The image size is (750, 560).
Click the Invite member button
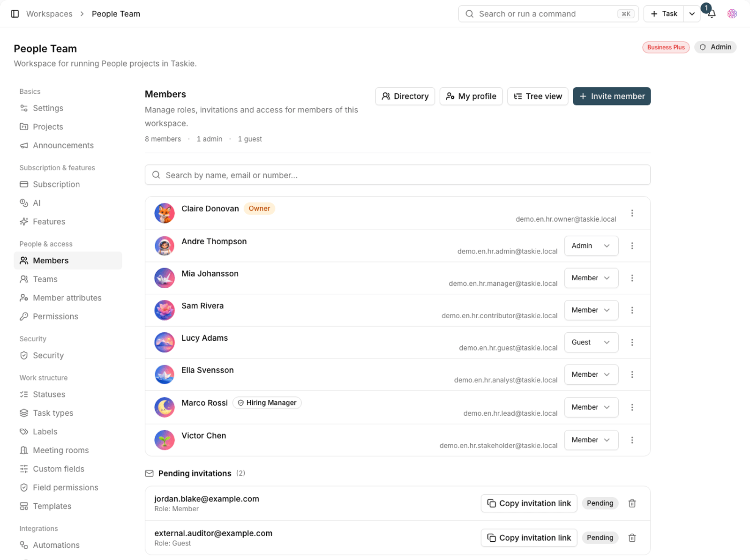[612, 96]
